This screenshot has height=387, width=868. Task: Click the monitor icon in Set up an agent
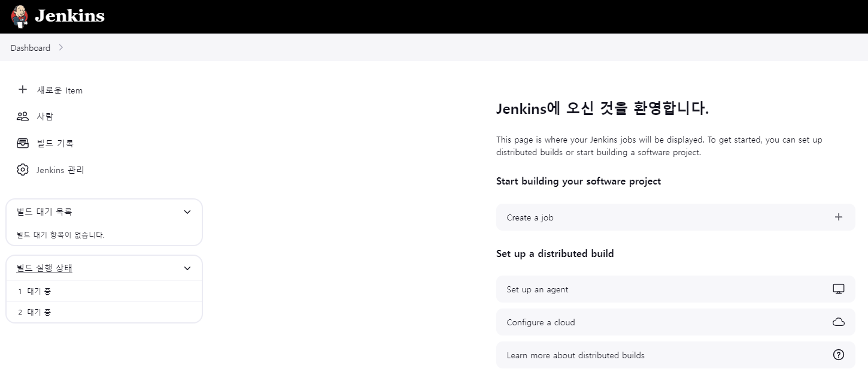839,289
